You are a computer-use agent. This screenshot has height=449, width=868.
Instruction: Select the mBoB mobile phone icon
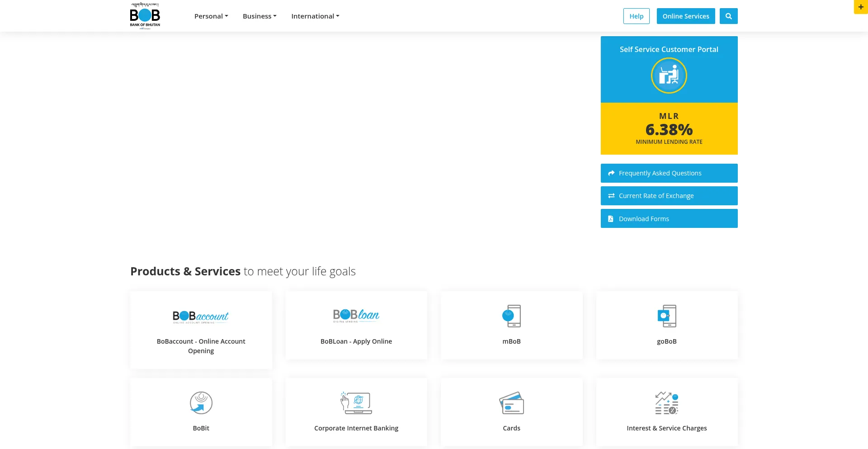[x=511, y=316]
